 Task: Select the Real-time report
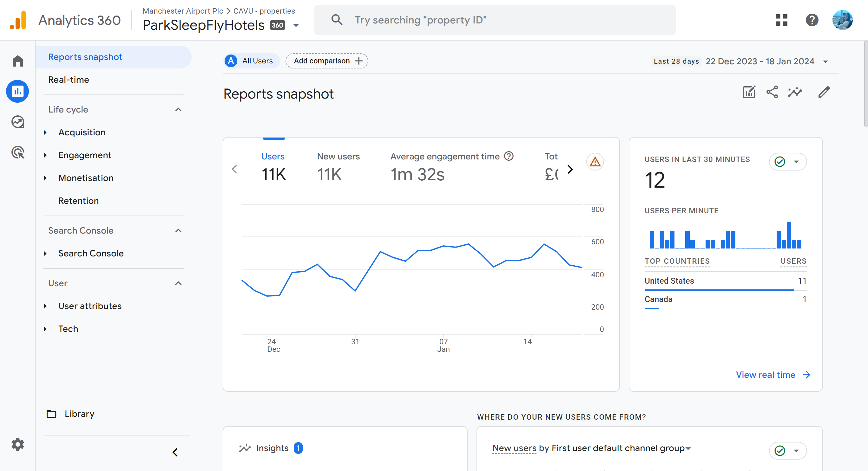tap(69, 80)
